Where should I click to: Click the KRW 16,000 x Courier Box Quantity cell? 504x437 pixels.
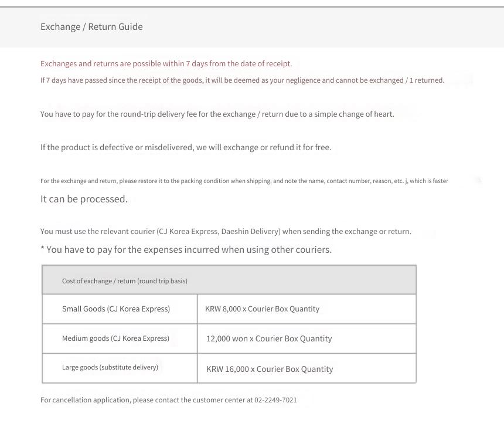[307, 368]
